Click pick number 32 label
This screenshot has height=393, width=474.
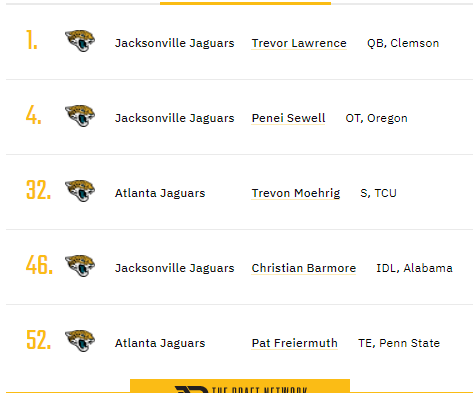[x=39, y=190]
